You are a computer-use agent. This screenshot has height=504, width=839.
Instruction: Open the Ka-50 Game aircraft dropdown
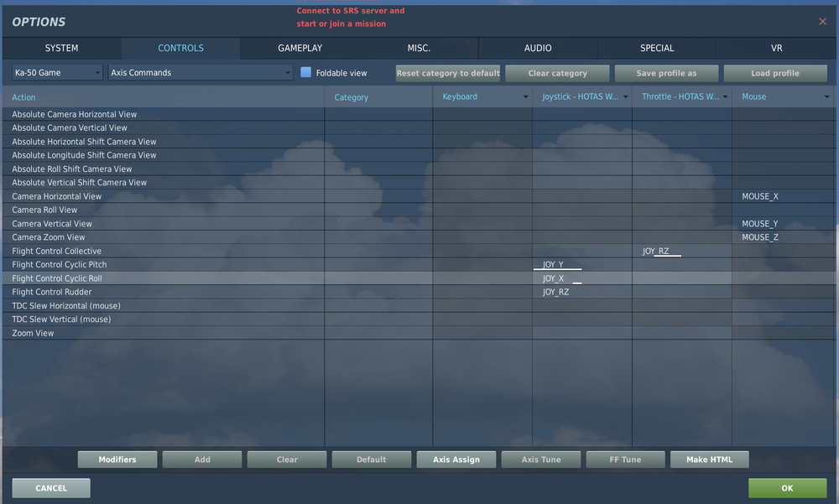[x=57, y=72]
